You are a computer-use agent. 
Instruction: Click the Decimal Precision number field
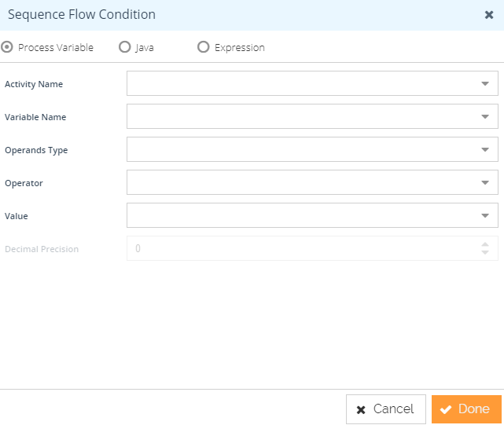point(299,248)
